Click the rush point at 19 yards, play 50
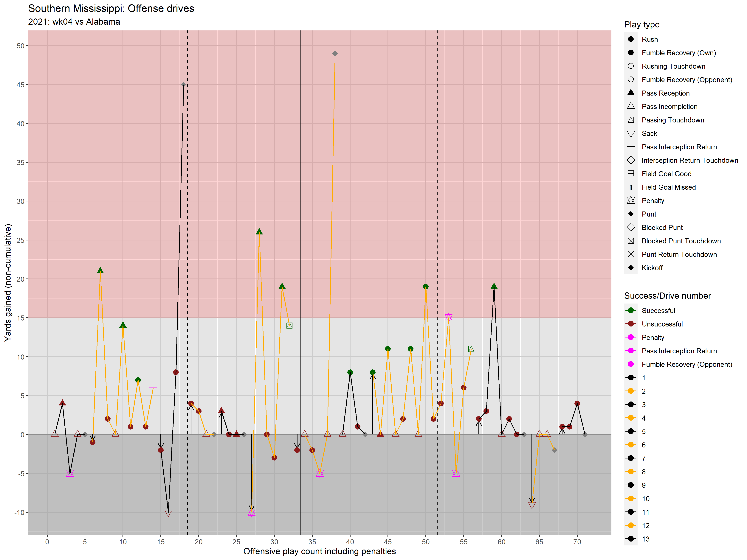 (426, 287)
